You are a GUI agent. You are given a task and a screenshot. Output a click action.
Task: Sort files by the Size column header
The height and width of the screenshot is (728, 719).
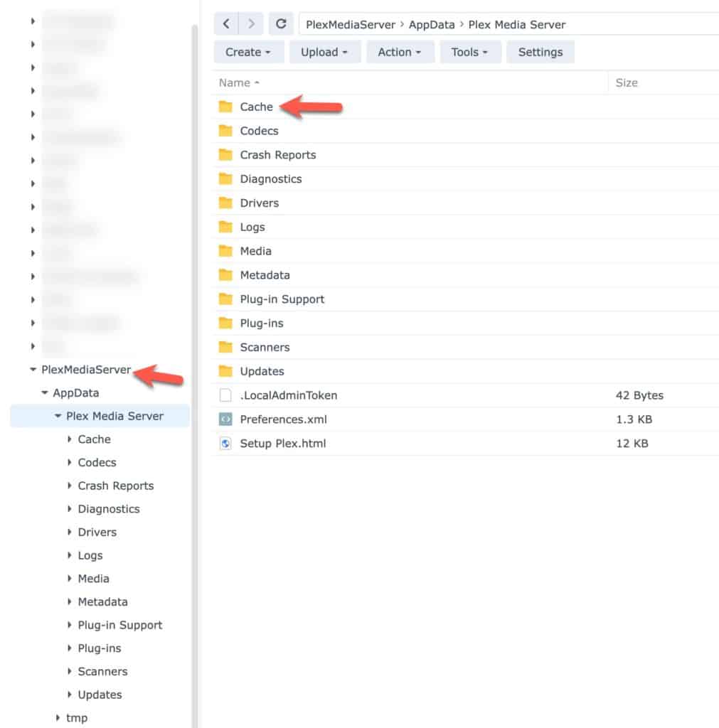(x=627, y=82)
